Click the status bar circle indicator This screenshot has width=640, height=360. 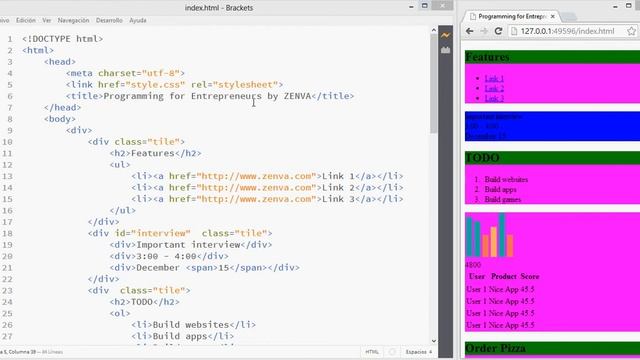(x=392, y=352)
